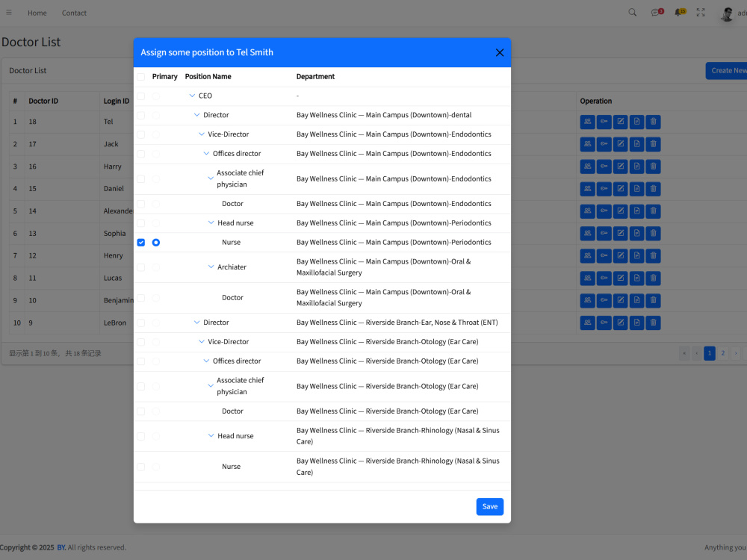Viewport: 747px width, 560px height.
Task: Click the Department column header
Action: click(315, 77)
